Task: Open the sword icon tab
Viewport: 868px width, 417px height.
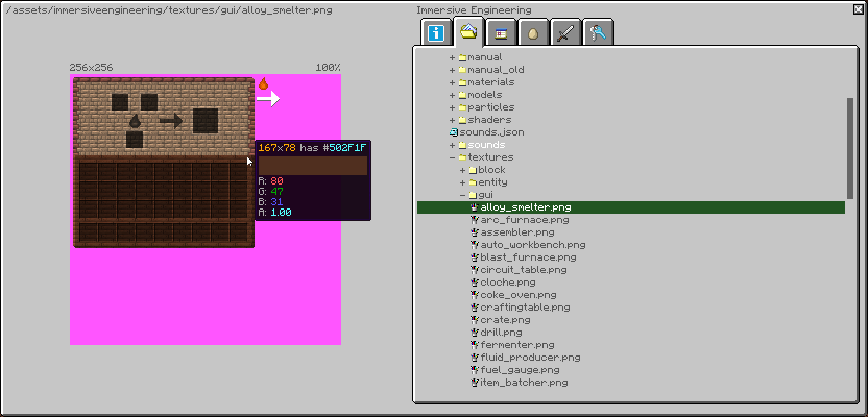Action: [x=565, y=33]
